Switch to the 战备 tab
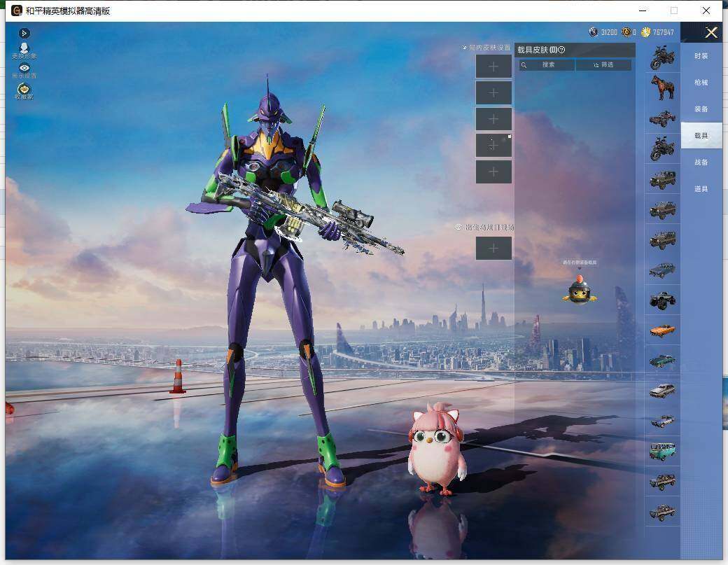This screenshot has width=728, height=565. (x=701, y=162)
